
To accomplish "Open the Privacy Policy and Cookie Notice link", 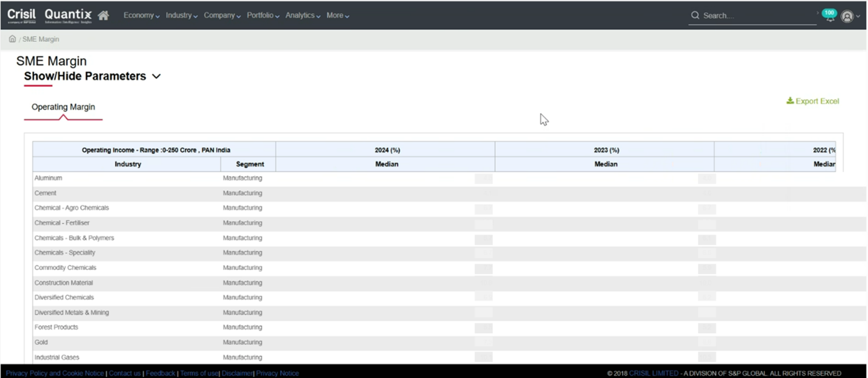I will (x=54, y=373).
